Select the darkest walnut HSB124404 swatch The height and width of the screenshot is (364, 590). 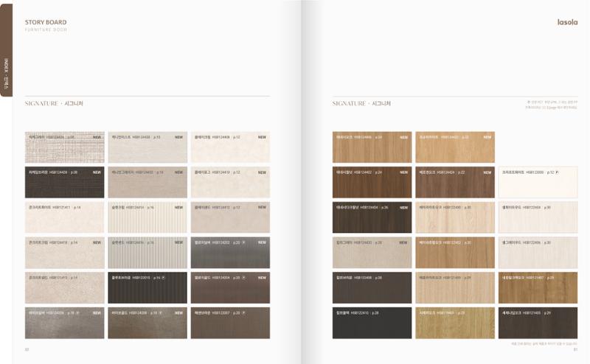tap(372, 217)
